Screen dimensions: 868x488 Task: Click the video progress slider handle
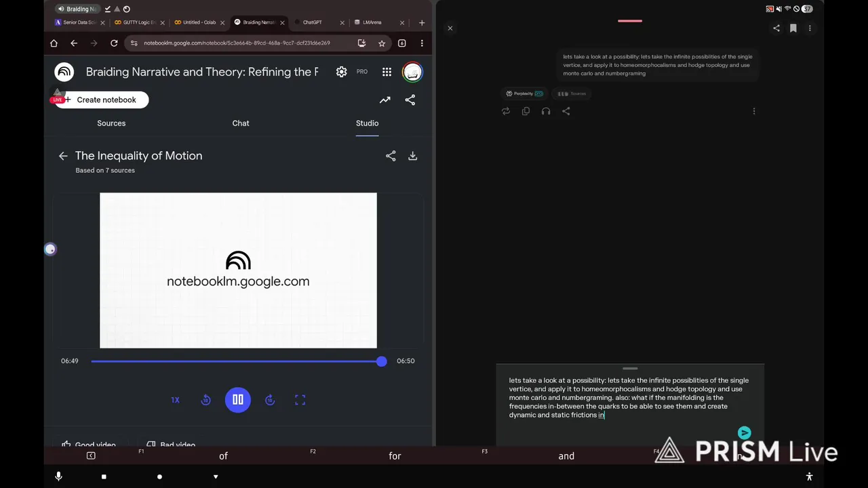382,361
